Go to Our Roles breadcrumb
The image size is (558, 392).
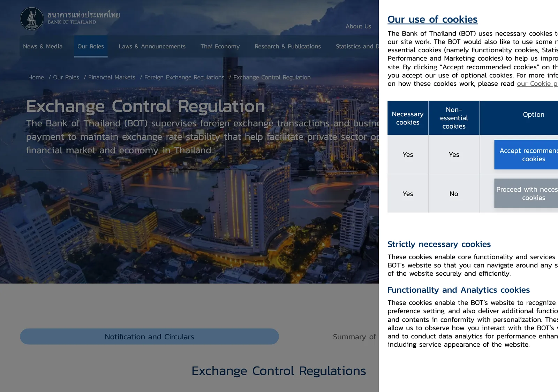tap(66, 77)
